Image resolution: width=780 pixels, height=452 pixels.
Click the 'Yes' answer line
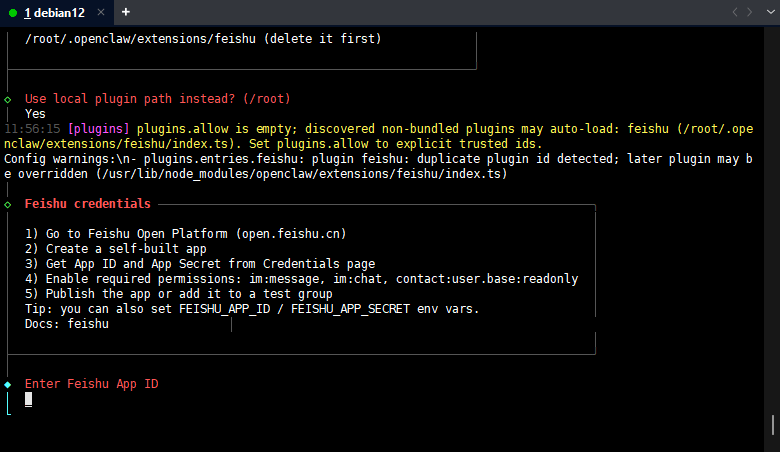(35, 114)
